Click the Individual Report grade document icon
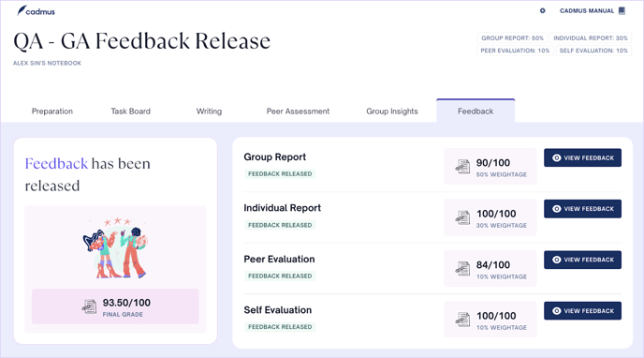Screen dimensions: 644x358 (462, 217)
